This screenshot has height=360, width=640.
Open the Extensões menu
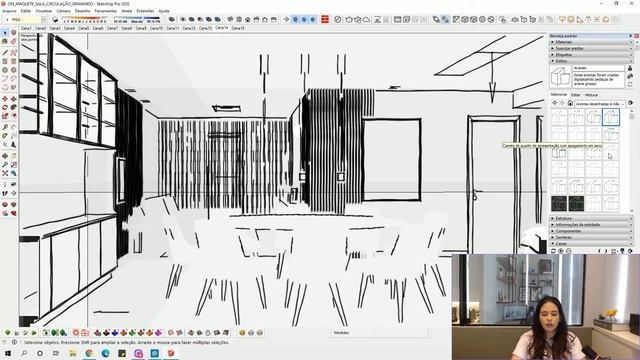(145, 11)
